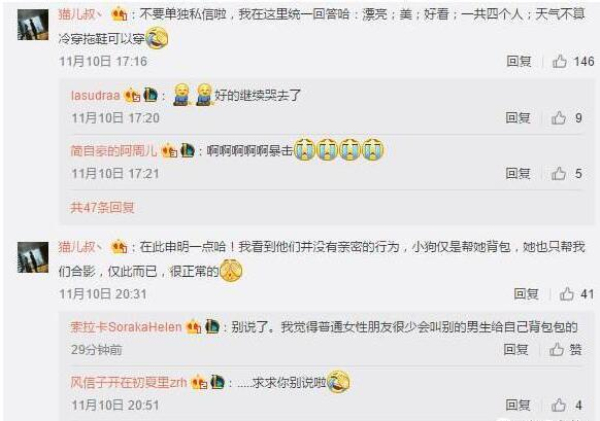This screenshot has width=600, height=421.
Task: Reply to the 20:31 comment by 猫儿叔
Action: [x=526, y=294]
